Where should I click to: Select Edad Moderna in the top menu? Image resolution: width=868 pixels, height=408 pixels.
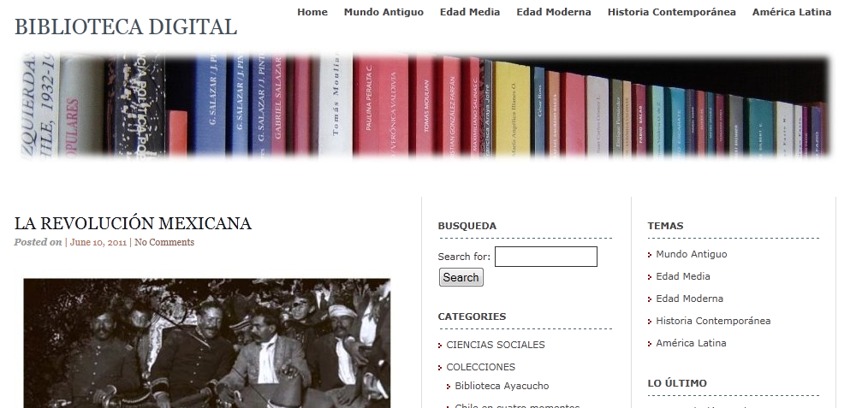[x=554, y=12]
